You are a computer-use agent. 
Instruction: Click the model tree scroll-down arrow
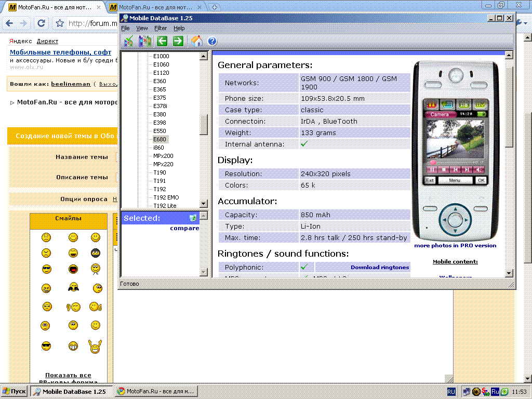click(204, 204)
